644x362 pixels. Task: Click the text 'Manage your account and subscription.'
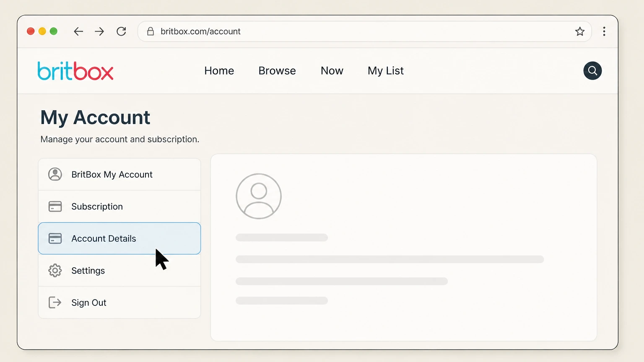pyautogui.click(x=120, y=139)
